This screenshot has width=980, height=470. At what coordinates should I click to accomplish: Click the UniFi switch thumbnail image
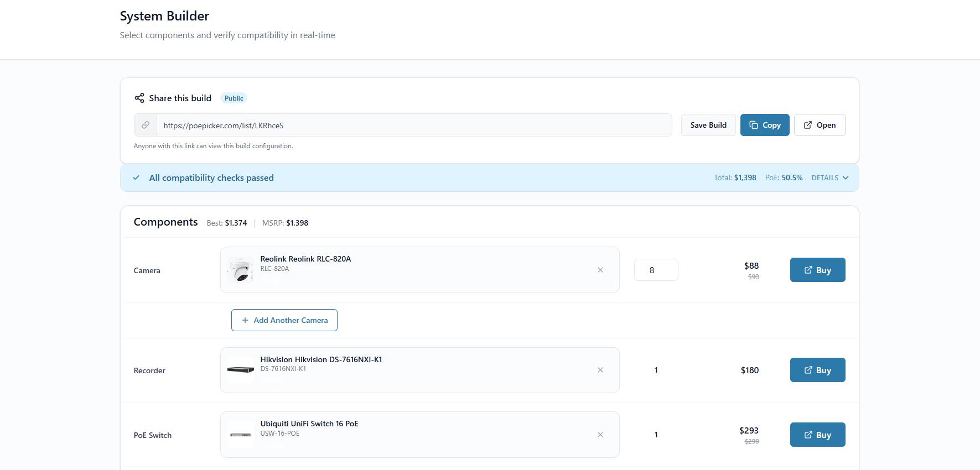click(241, 435)
